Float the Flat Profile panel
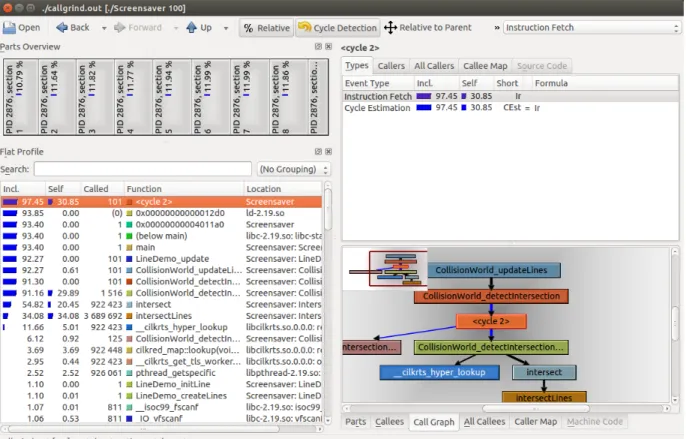The image size is (686, 439). 318,151
